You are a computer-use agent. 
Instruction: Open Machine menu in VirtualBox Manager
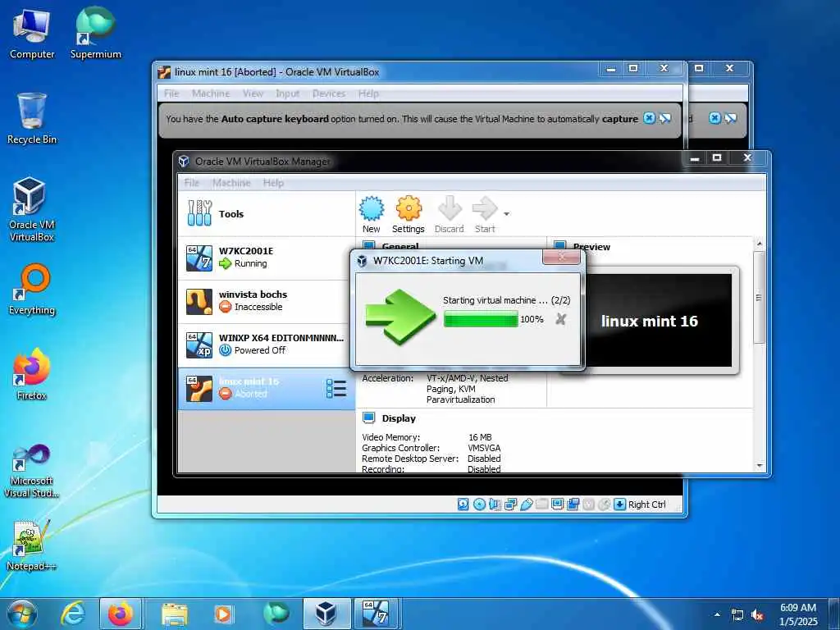coord(231,183)
